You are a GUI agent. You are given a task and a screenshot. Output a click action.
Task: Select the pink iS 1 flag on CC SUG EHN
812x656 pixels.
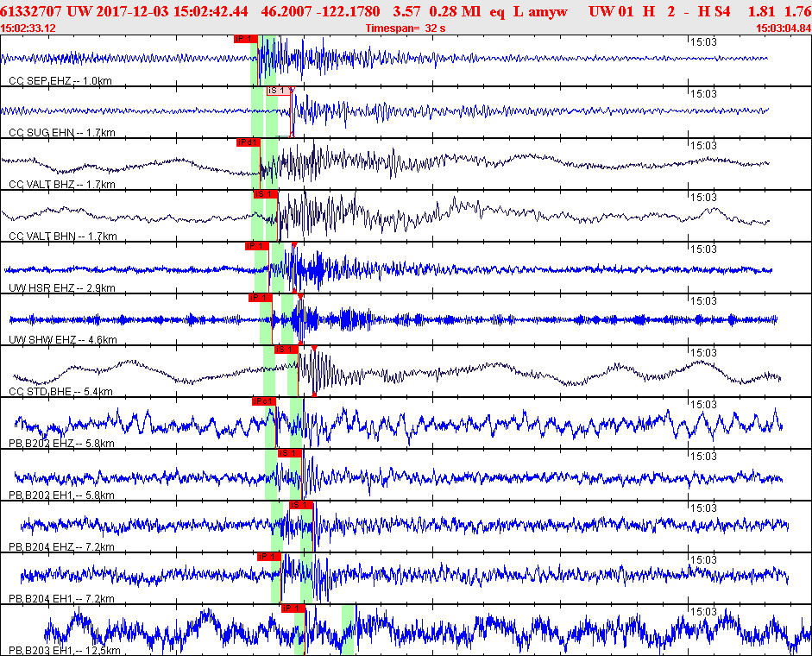click(x=278, y=91)
